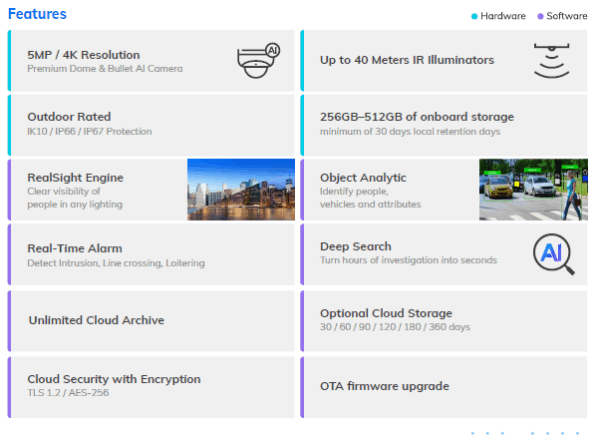This screenshot has width=600, height=435.
Task: Select the Optional Cloud Storage card
Action: 445,320
